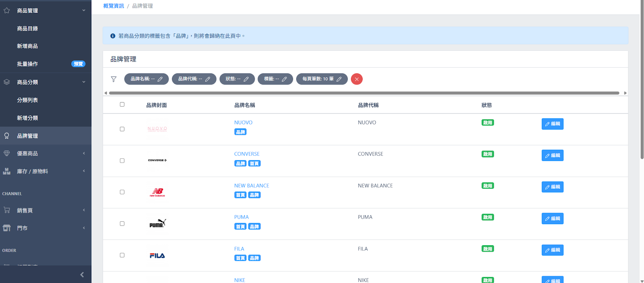
Task: Expand the 優惠商品 menu chevron
Action: click(x=84, y=153)
